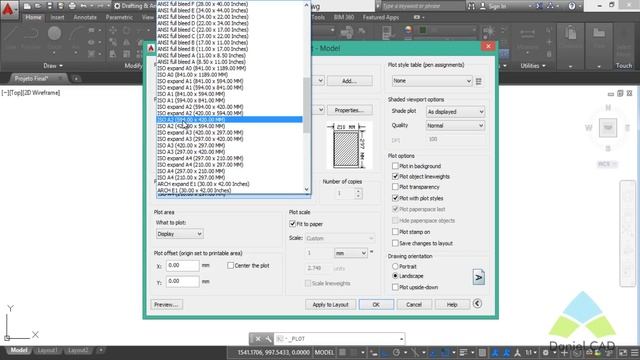The image size is (640, 360).
Task: Open the Help question mark icon
Action: pos(572,6)
